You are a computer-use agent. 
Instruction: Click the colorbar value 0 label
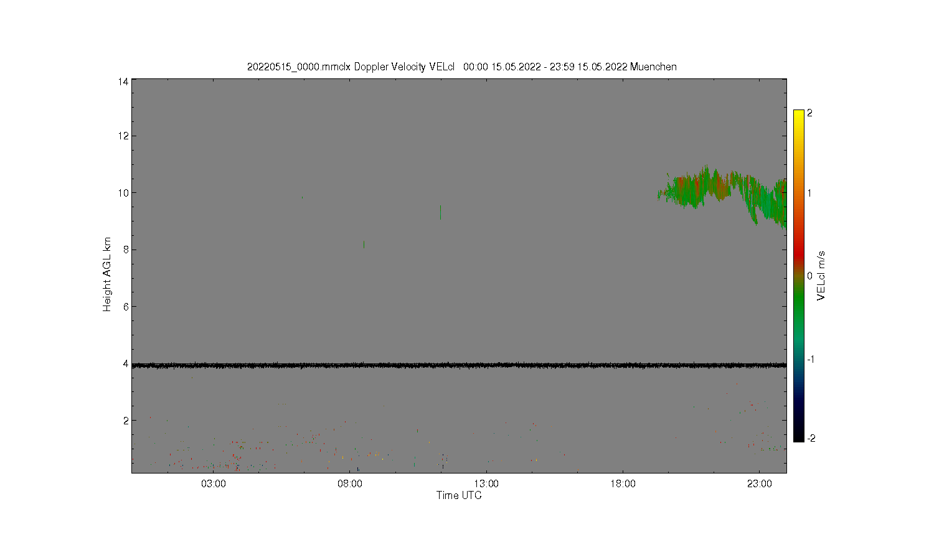(809, 276)
